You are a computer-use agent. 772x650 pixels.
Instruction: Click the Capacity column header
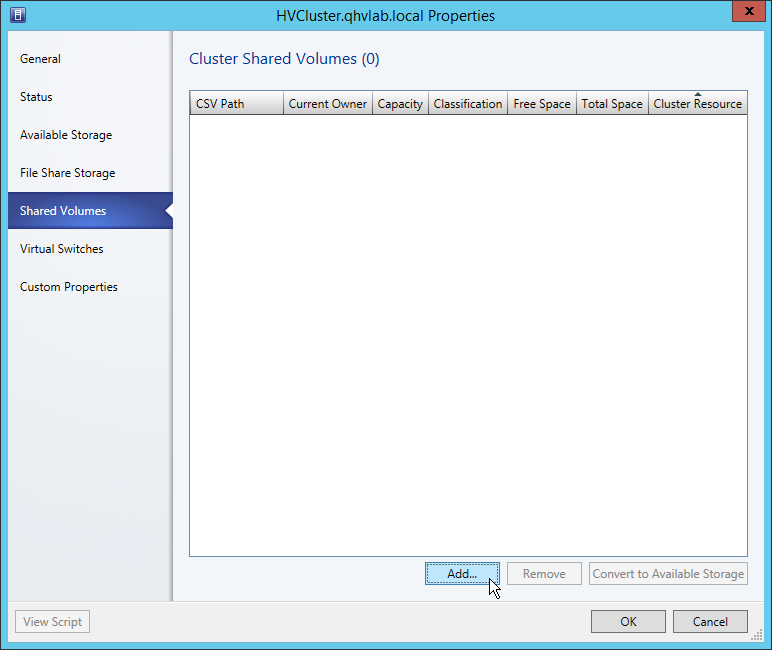(400, 104)
